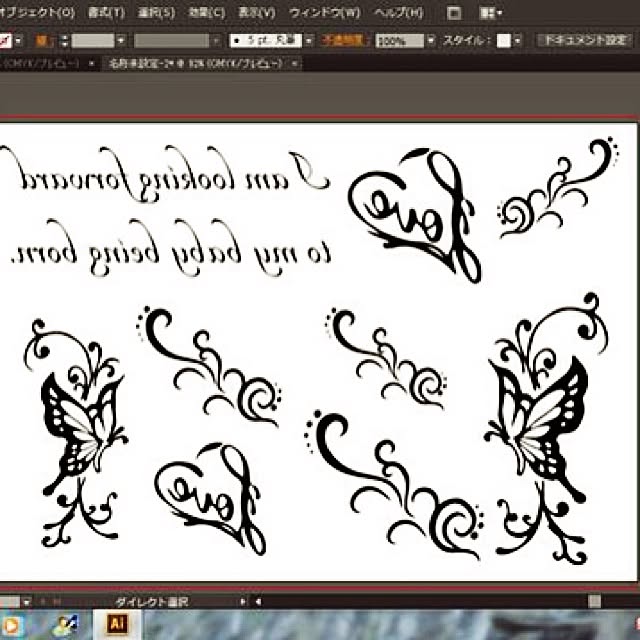Open the arrange documents dropdown icon
Screen dimensions: 640x640
(x=491, y=13)
